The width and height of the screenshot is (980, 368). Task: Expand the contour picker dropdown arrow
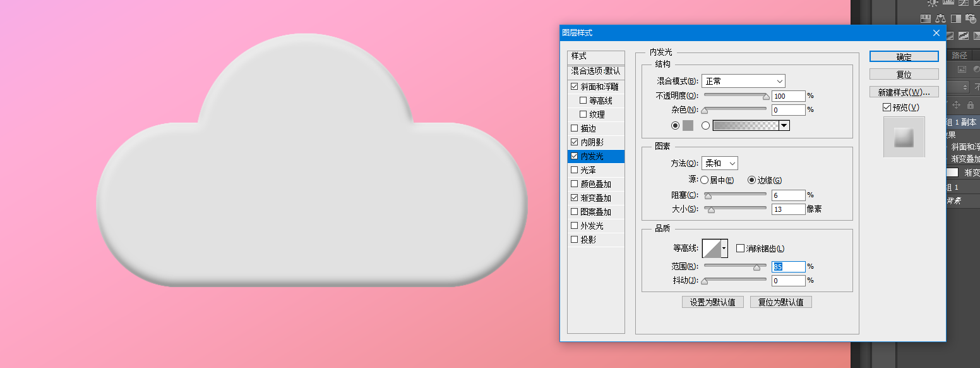tap(724, 248)
